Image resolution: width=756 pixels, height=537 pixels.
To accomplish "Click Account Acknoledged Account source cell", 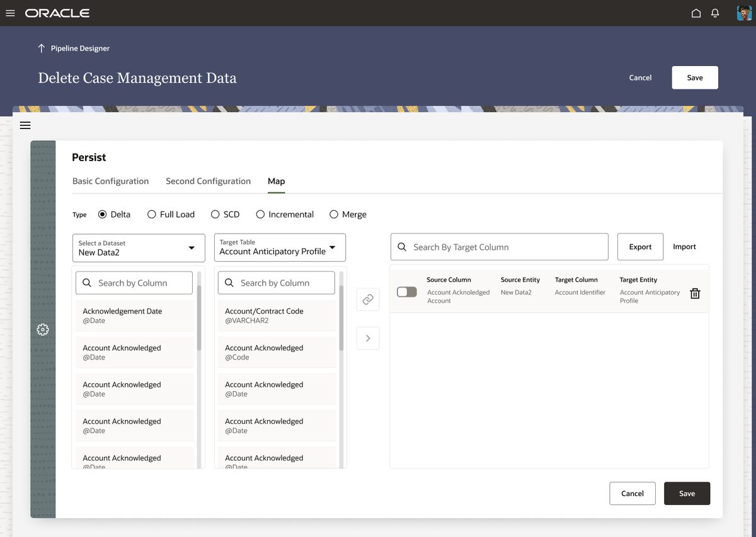I will tap(459, 297).
